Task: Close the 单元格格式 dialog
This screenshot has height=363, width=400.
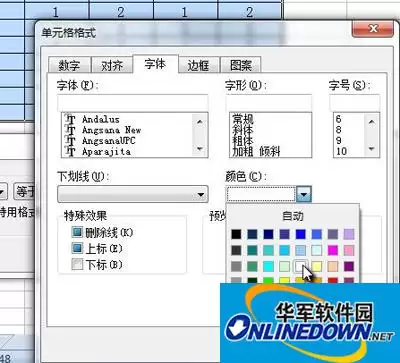Action: pyautogui.click(x=373, y=29)
